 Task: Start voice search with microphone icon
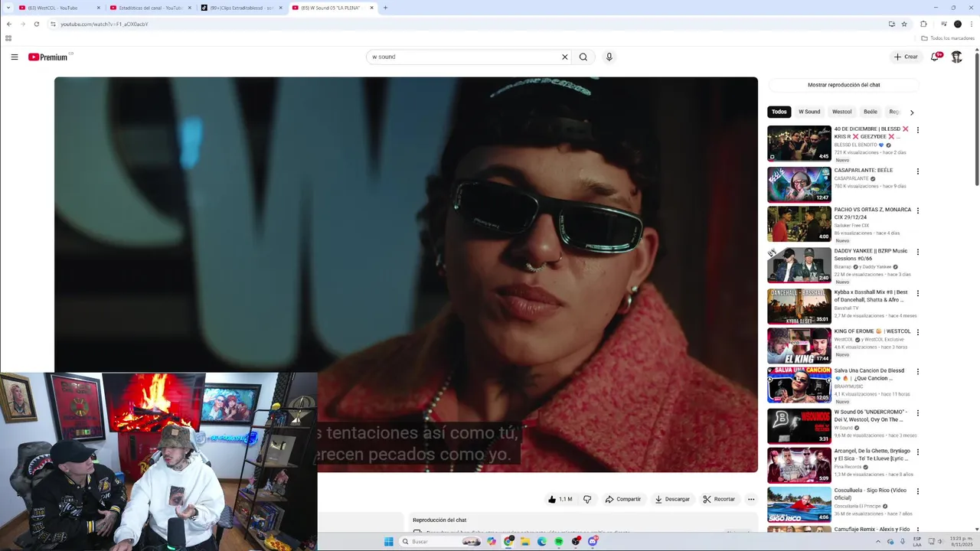tap(609, 57)
